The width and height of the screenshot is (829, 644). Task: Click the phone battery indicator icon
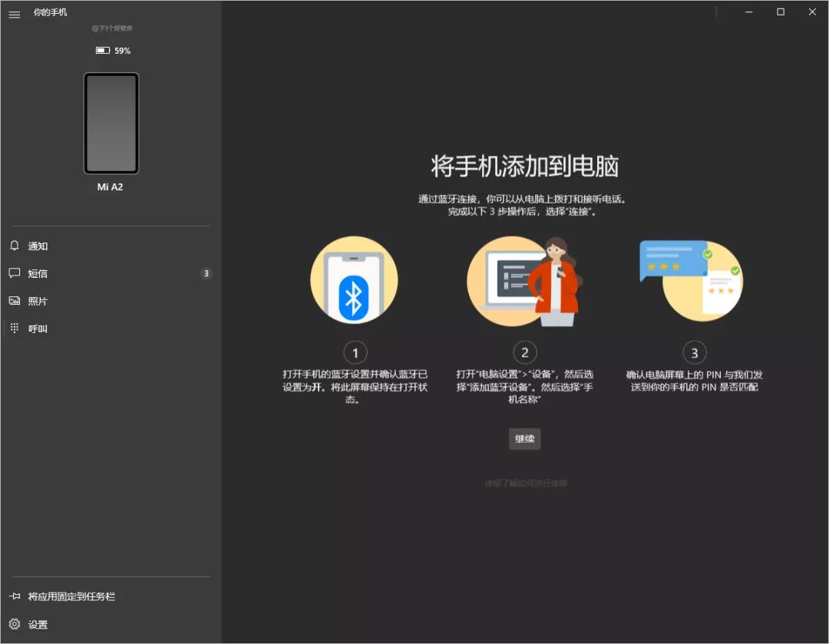coord(101,50)
